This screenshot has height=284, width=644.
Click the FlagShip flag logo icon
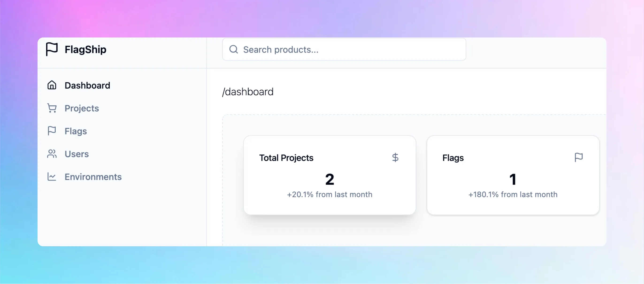pos(52,49)
